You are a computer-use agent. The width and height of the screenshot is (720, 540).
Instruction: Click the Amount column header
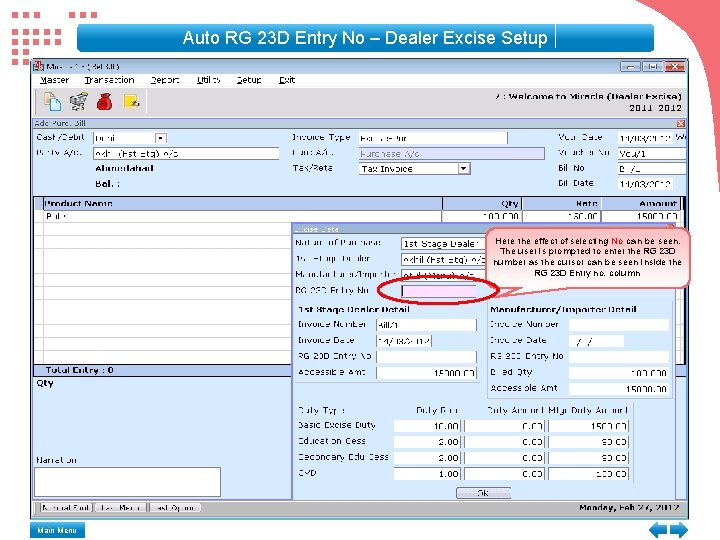pos(641,203)
